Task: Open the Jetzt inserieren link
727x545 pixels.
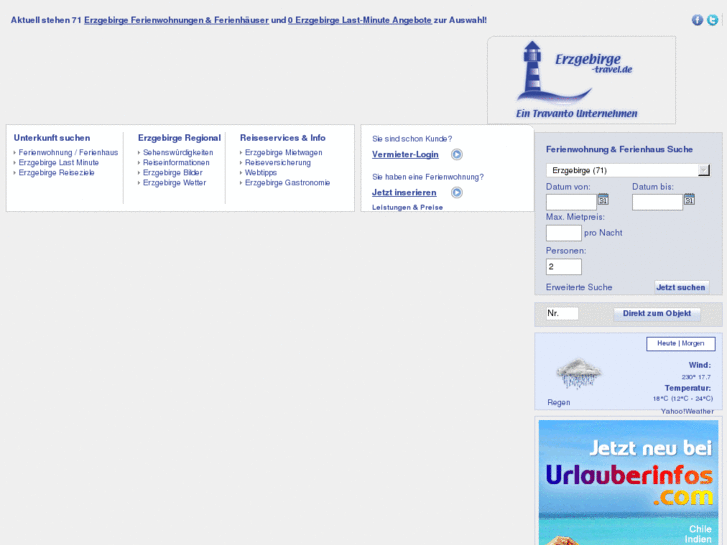Action: pos(404,192)
